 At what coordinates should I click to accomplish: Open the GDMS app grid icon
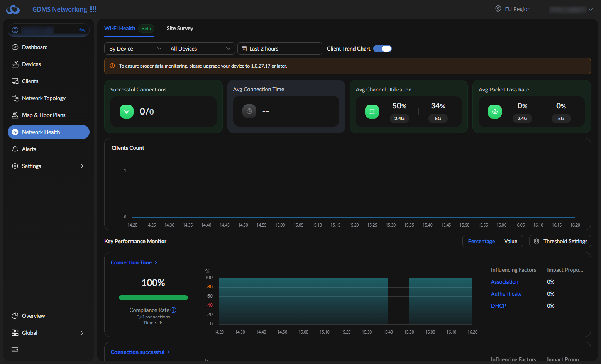93,9
